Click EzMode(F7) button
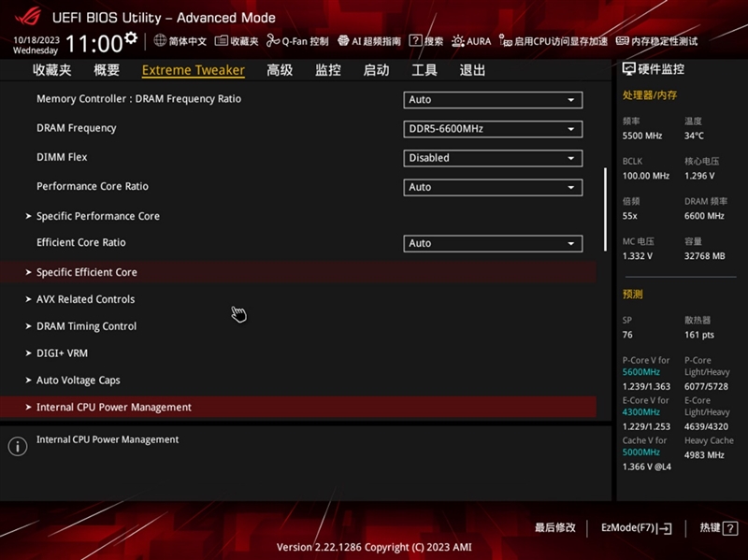748x560 pixels. click(x=637, y=527)
